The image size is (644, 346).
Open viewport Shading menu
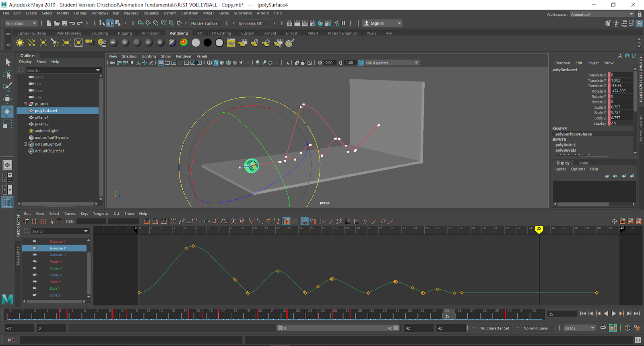(x=129, y=56)
